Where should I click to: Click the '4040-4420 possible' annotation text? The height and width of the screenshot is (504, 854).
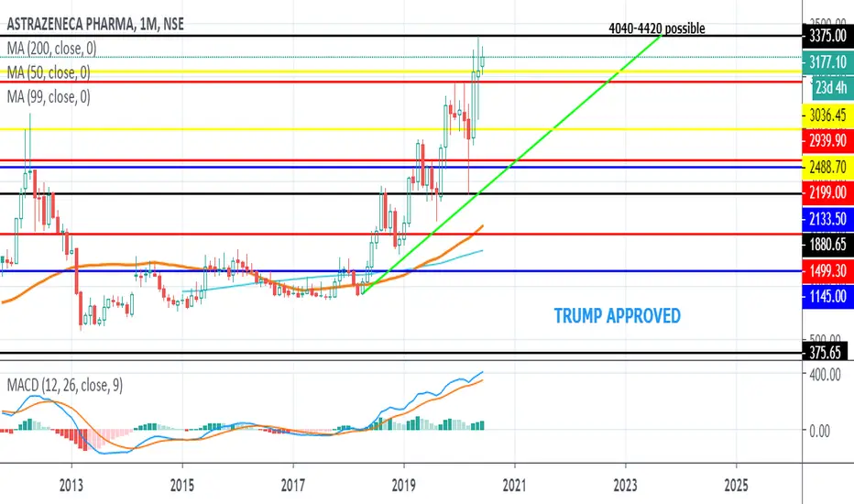pos(657,28)
